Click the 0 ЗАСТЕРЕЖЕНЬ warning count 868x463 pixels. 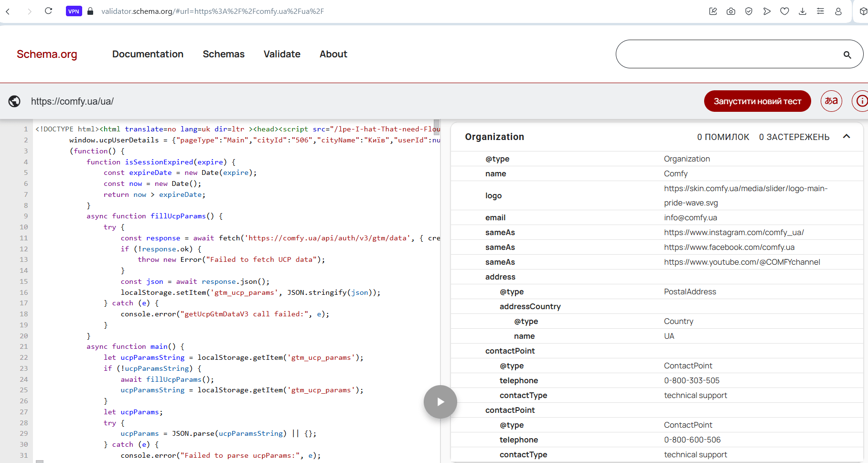coord(794,137)
